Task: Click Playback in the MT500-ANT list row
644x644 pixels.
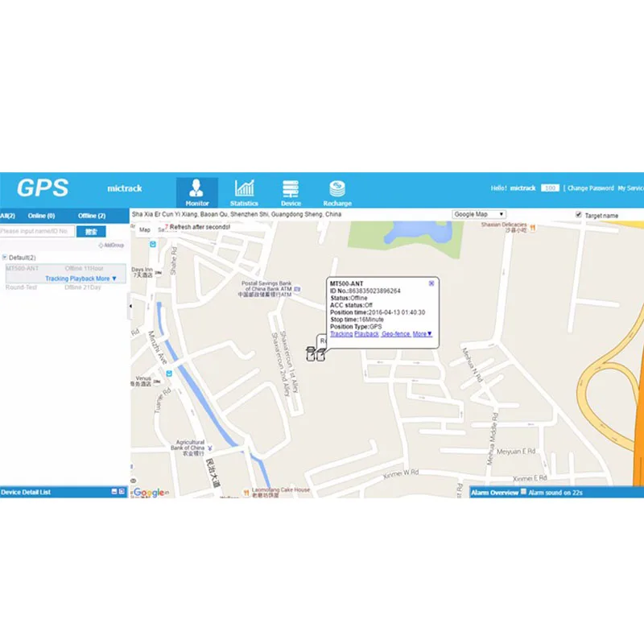Action: pos(82,279)
